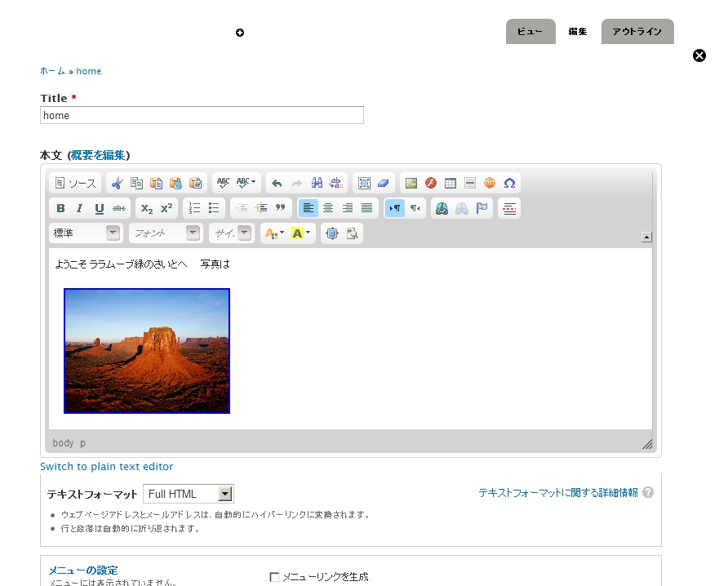
Task: Select all content icon
Action: pyautogui.click(x=364, y=183)
